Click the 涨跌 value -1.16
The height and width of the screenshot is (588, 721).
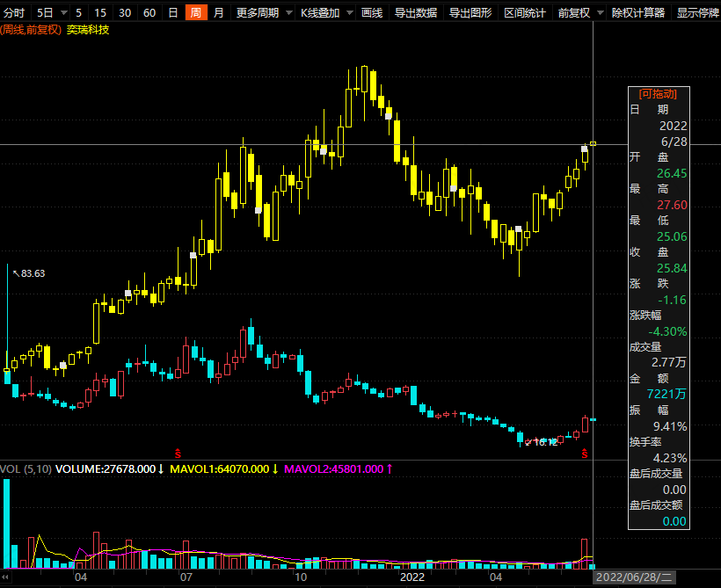coord(673,301)
